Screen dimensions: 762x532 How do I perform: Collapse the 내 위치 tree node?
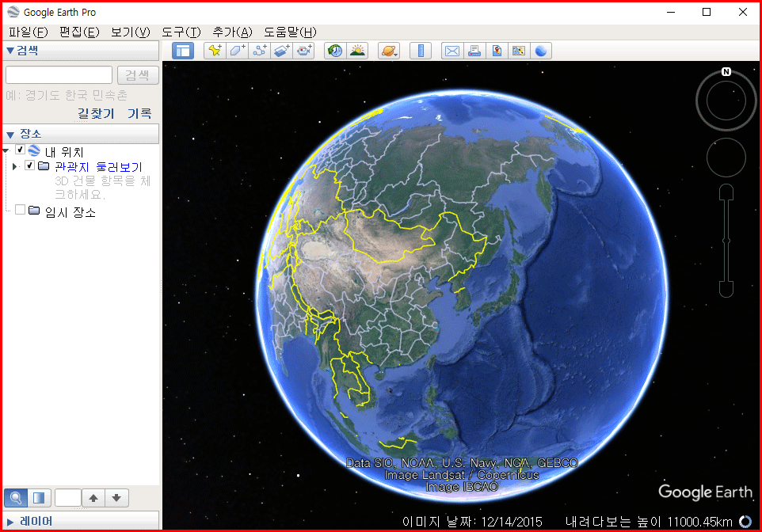point(6,151)
